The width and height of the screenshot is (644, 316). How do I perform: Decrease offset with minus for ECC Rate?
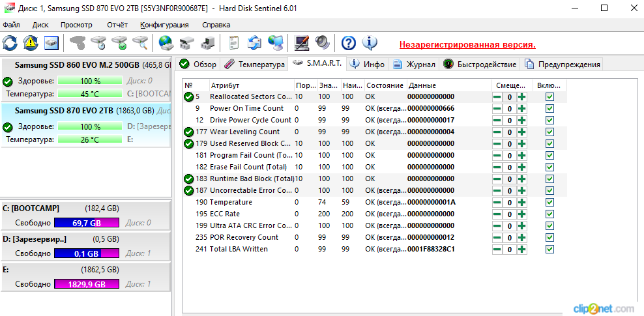(x=497, y=214)
